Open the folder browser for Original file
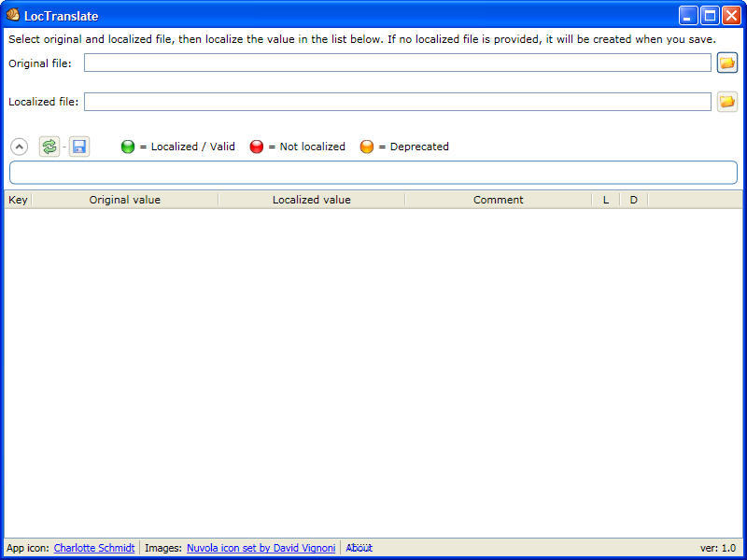 (726, 62)
